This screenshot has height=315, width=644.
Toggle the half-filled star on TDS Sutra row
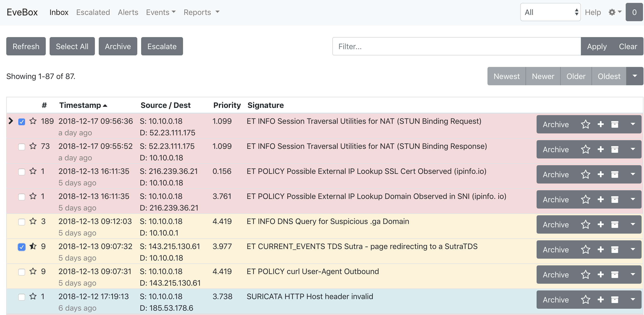tap(33, 247)
